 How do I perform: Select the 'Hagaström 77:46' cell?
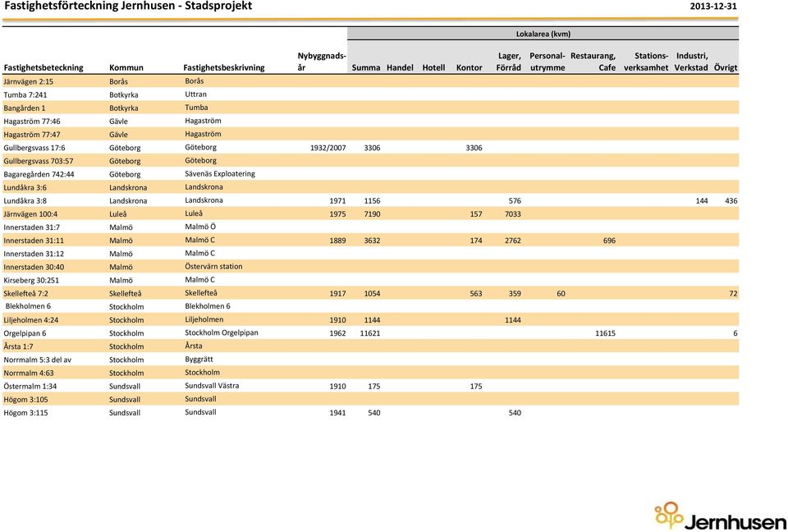coord(32,122)
